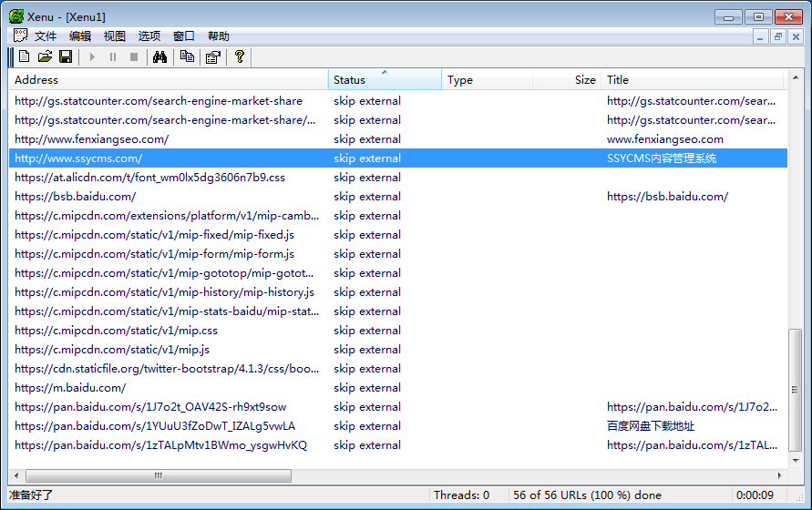Click the binoculars Find icon

(160, 57)
